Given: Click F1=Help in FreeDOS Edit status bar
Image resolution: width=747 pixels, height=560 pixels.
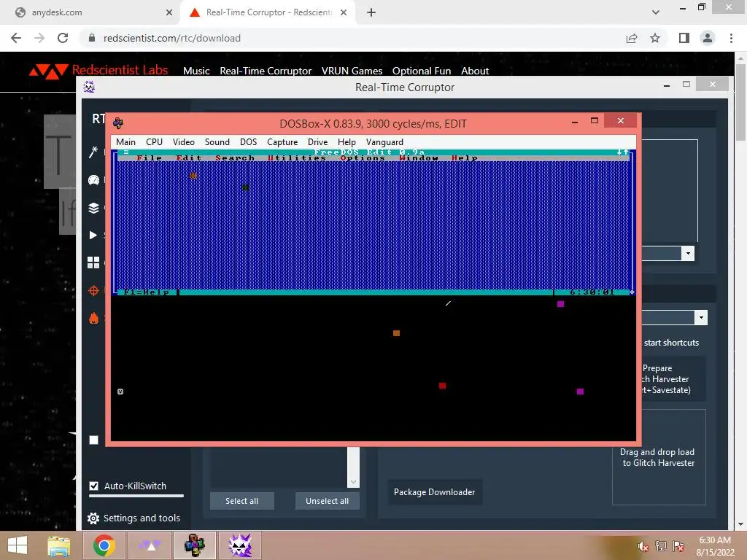Looking at the screenshot, I should 146,292.
